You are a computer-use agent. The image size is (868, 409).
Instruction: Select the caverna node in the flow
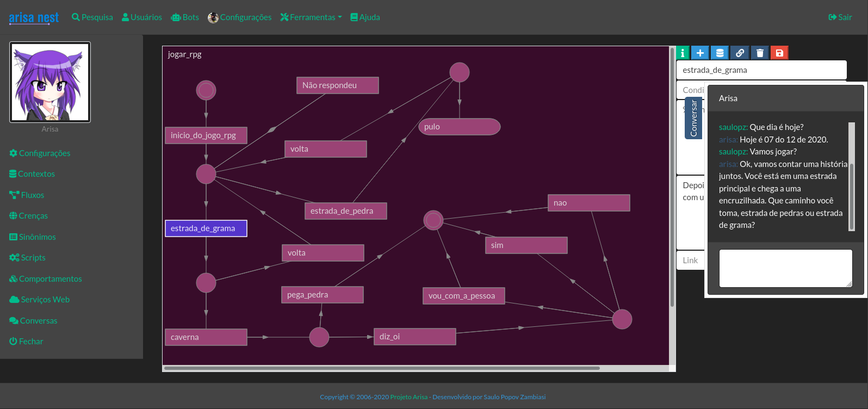[206, 337]
